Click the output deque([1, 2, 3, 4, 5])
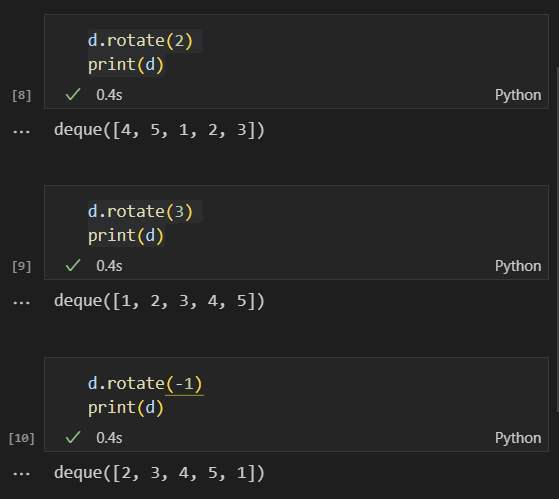This screenshot has height=499, width=559. (x=159, y=301)
